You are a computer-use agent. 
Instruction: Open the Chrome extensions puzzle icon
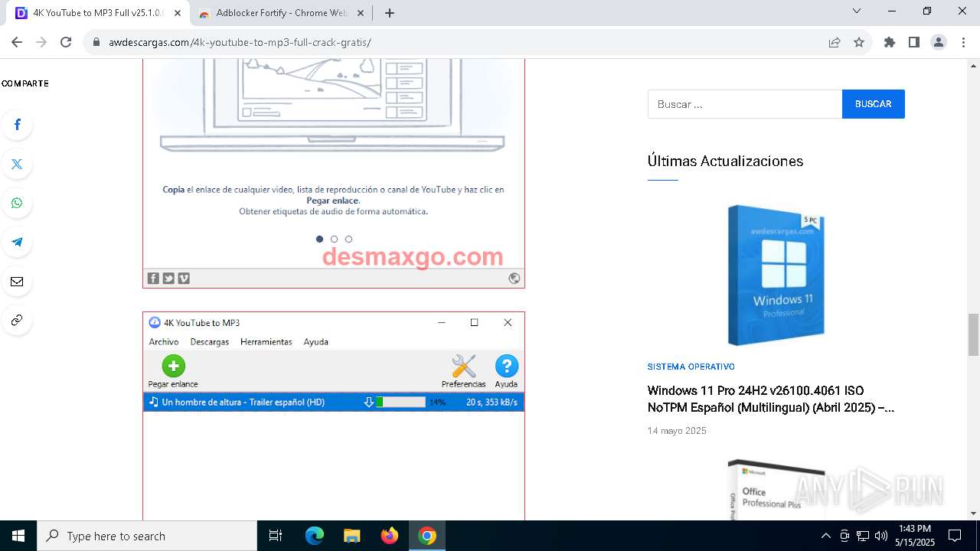pyautogui.click(x=890, y=42)
